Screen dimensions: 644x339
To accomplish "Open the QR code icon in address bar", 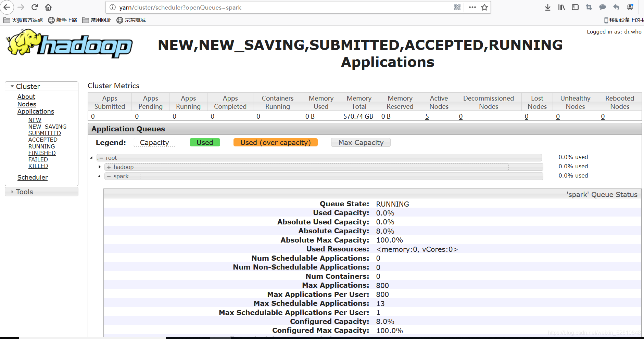I will 457,7.
